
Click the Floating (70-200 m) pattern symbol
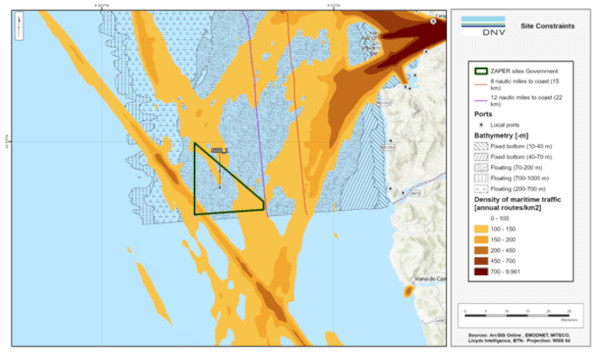click(481, 168)
